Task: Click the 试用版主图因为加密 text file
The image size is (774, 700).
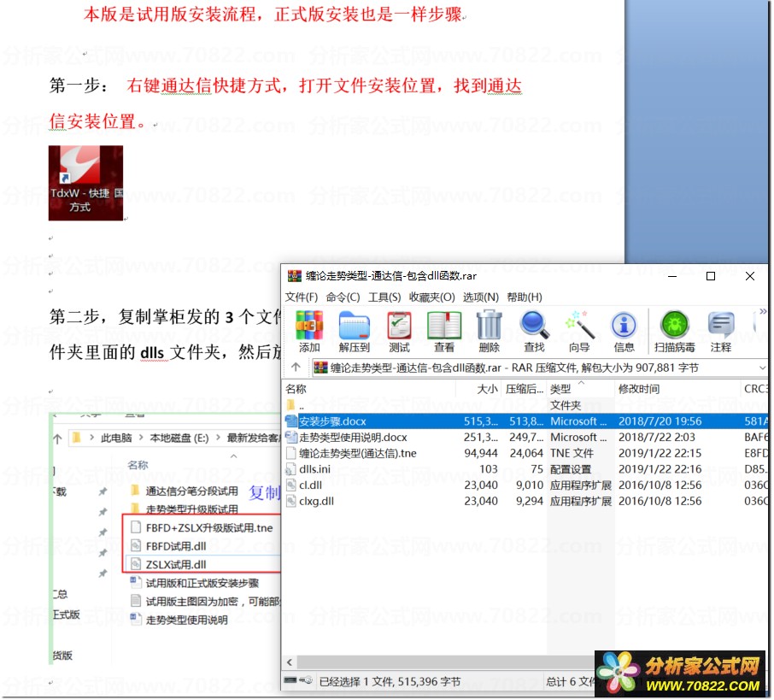Action: click(205, 601)
